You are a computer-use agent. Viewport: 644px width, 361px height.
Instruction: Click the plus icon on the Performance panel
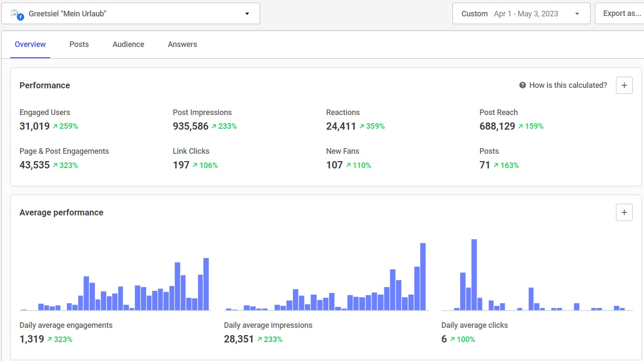(624, 85)
